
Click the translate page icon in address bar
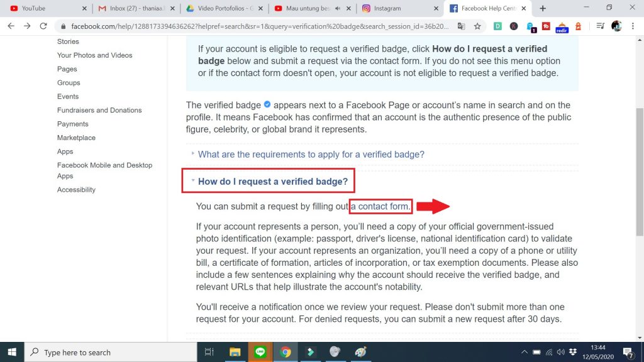coord(461,26)
